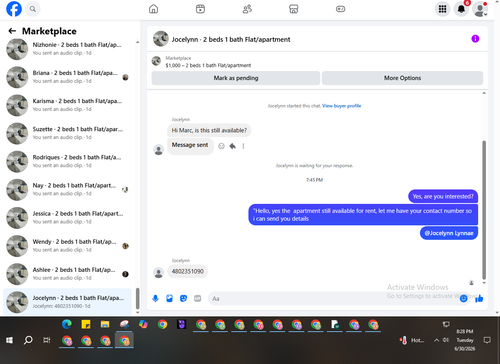Image resolution: width=500 pixels, height=364 pixels.
Task: Expand the account profile menu
Action: pyautogui.click(x=480, y=9)
